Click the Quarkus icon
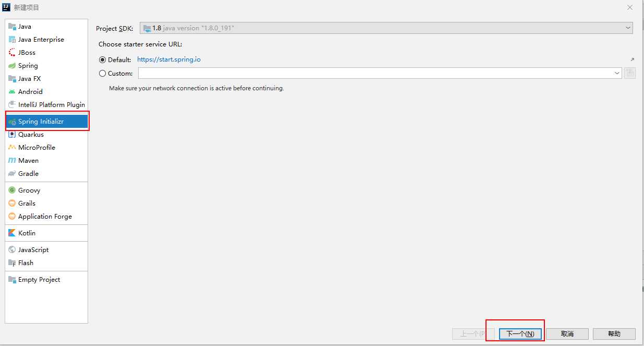This screenshot has height=346, width=644. [13, 135]
